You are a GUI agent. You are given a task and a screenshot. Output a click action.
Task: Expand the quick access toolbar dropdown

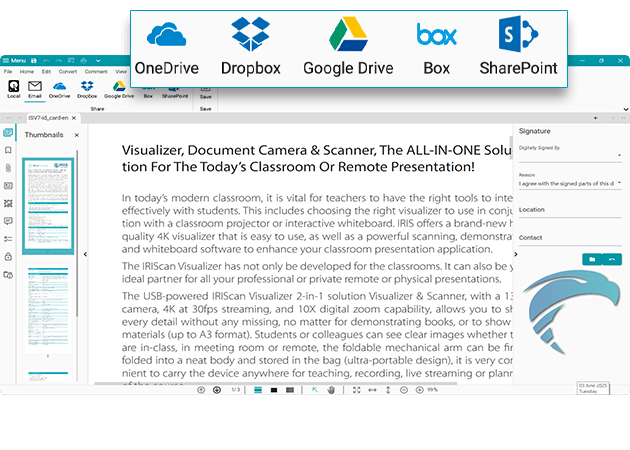pyautogui.click(x=98, y=61)
